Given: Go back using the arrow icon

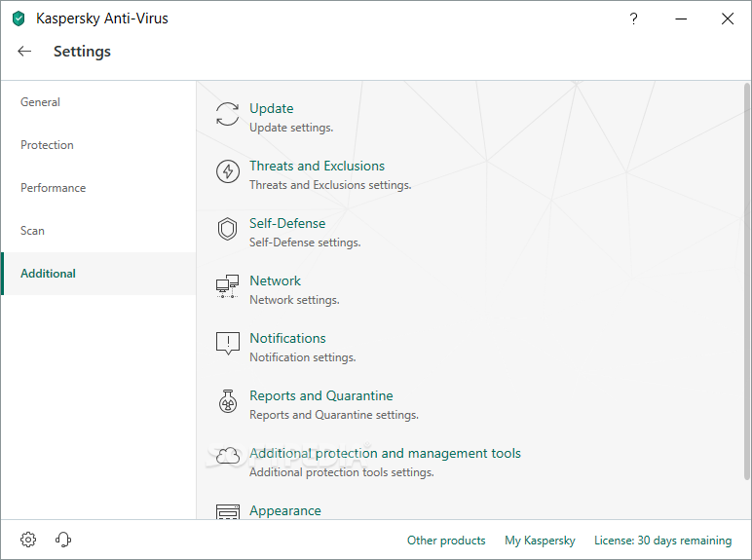Looking at the screenshot, I should click(x=24, y=52).
